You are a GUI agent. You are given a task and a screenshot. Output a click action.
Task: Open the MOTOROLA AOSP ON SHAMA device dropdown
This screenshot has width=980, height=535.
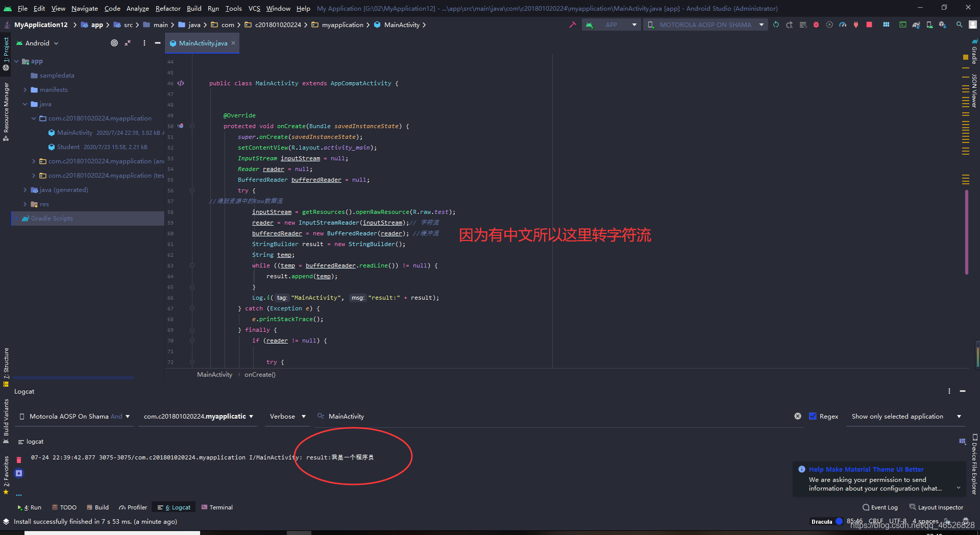705,25
